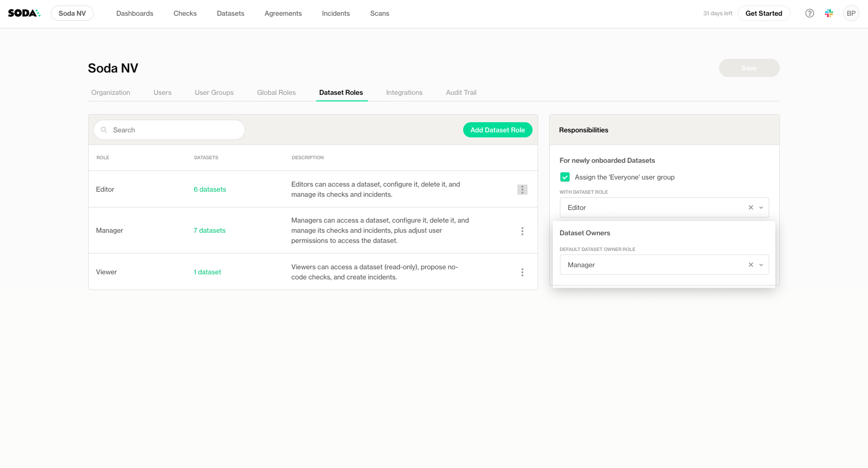Expand the With Dataset Role dropdown

pos(761,207)
